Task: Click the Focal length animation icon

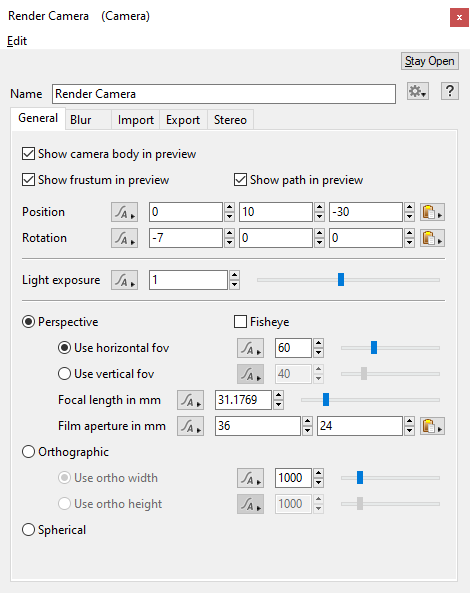Action: click(x=191, y=400)
